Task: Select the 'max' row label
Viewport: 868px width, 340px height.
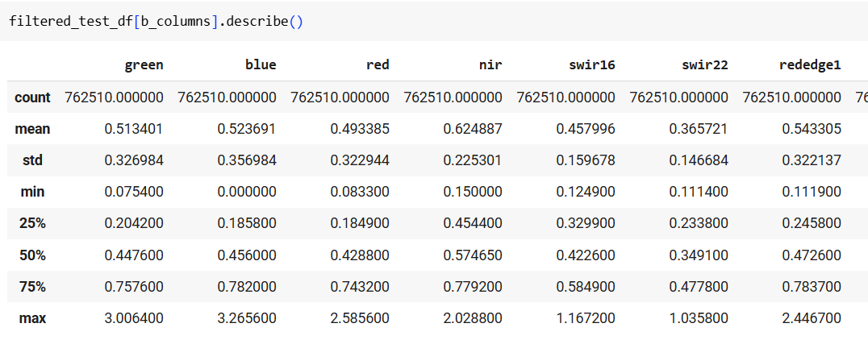Action: [32, 318]
